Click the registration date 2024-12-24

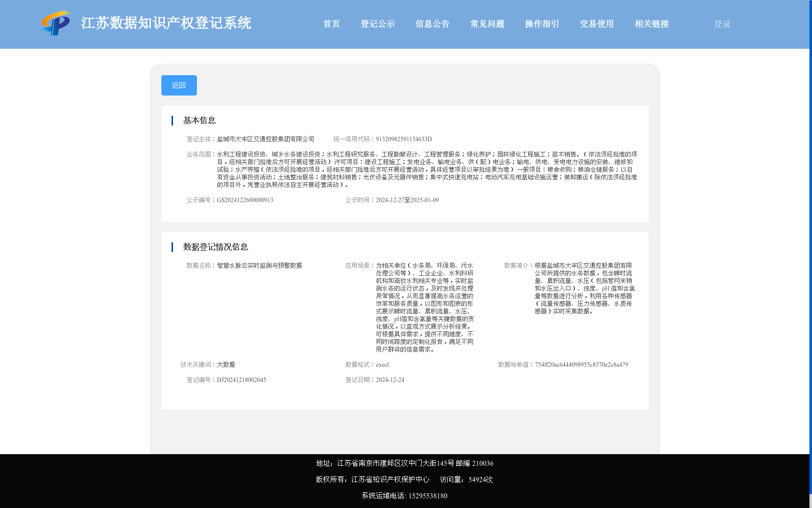click(x=390, y=380)
